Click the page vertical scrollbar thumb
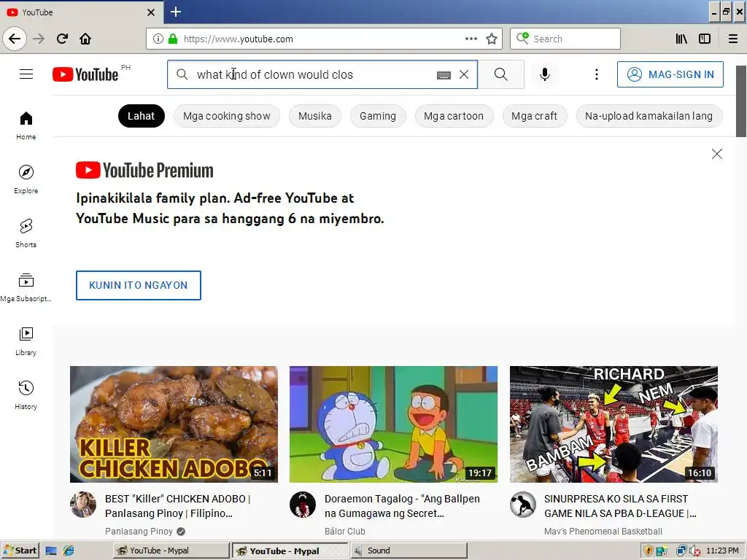The height and width of the screenshot is (560, 747). [x=741, y=101]
